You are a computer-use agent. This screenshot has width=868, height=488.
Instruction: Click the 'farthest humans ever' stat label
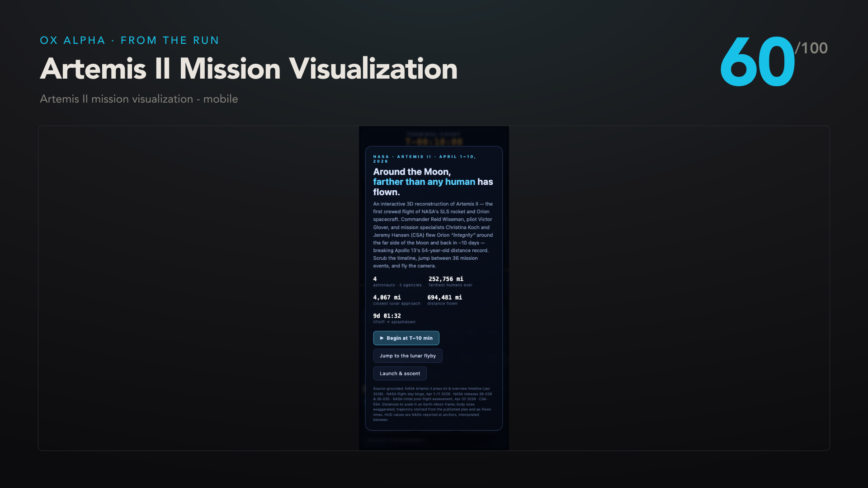450,285
